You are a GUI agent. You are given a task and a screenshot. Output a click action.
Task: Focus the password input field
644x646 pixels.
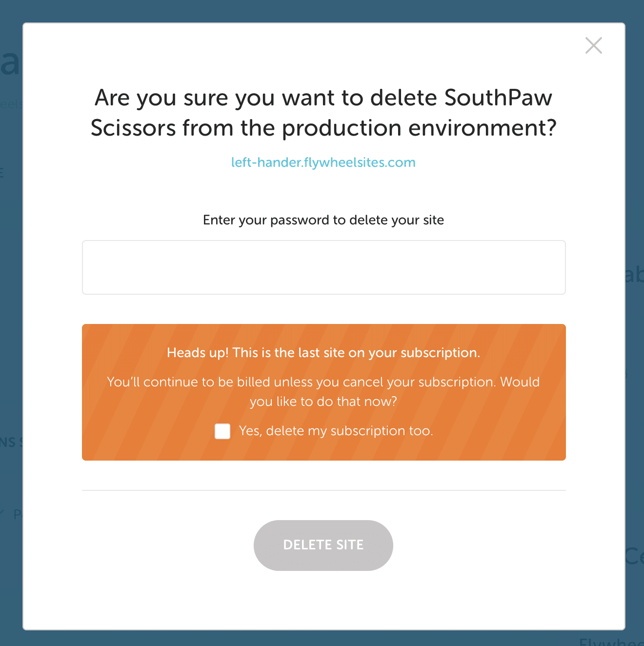[x=323, y=267]
